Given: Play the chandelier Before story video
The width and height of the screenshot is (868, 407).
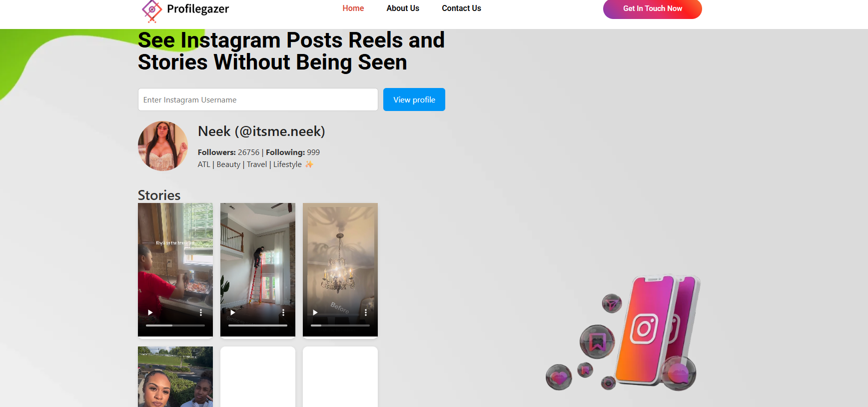Looking at the screenshot, I should [x=315, y=312].
